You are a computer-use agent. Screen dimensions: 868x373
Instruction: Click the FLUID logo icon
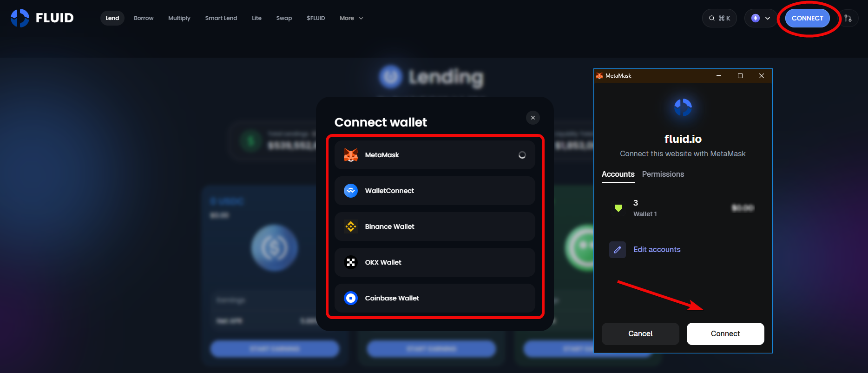(x=20, y=18)
